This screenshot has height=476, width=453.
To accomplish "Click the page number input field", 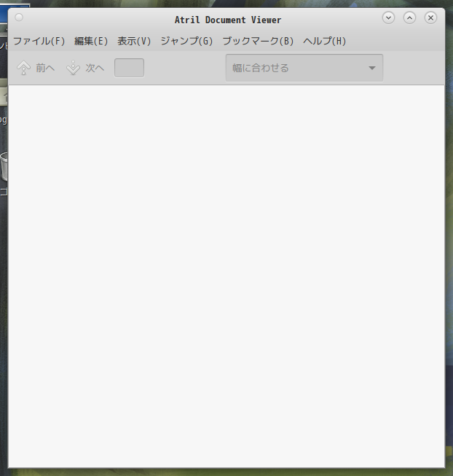I will coord(129,68).
